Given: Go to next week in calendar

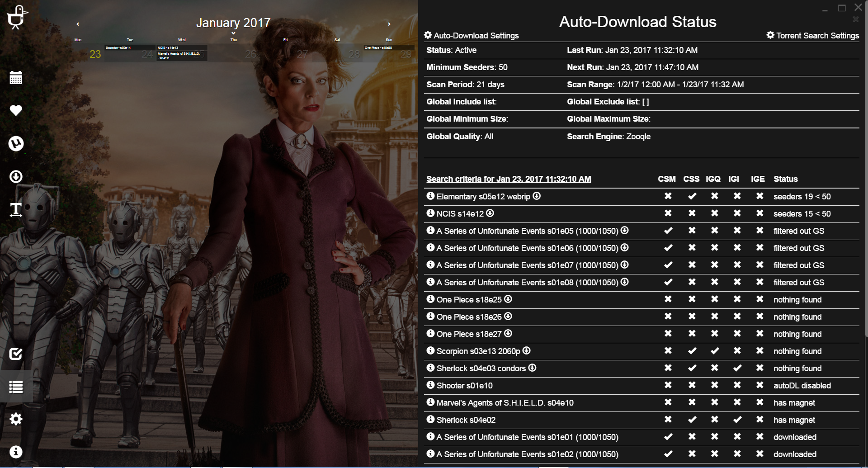Looking at the screenshot, I should click(389, 24).
